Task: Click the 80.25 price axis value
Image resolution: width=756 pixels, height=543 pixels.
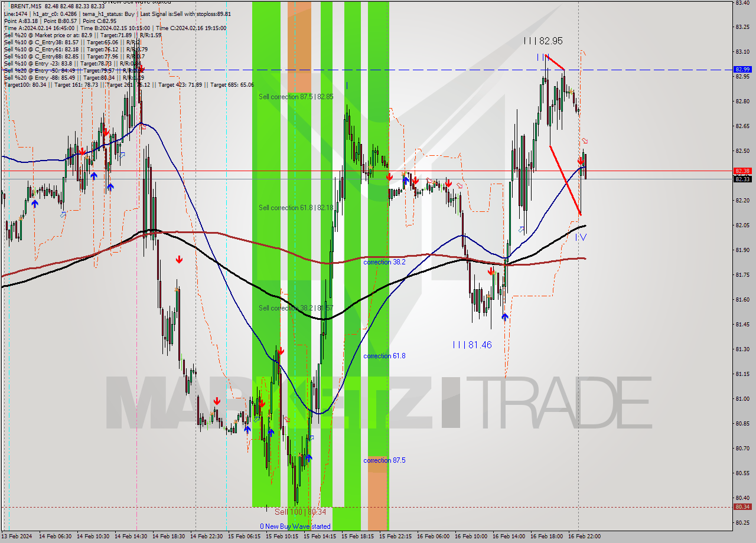Action: [742, 523]
